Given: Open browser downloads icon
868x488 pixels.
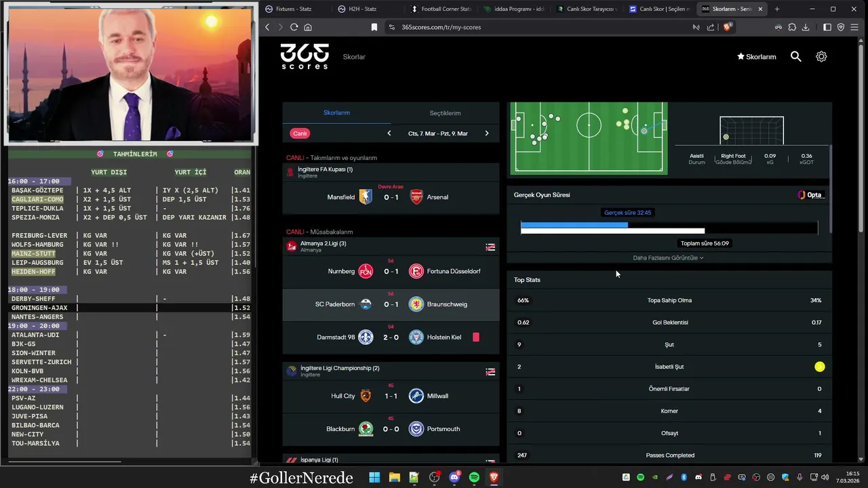Looking at the screenshot, I should tap(806, 27).
